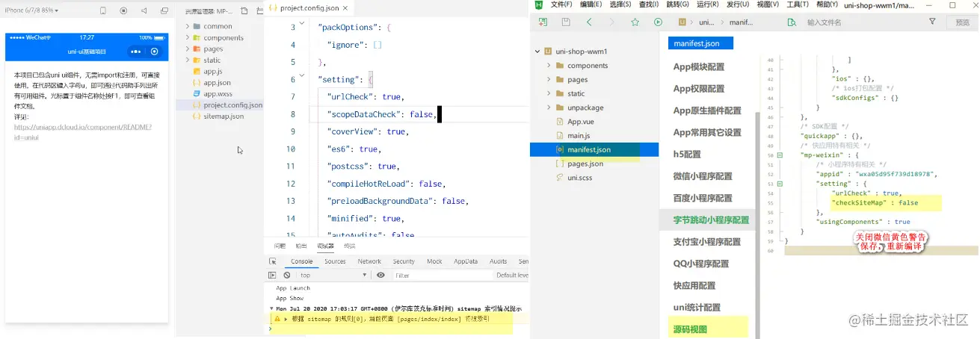
Task: Click the mini program capsule close circle
Action: click(x=155, y=52)
